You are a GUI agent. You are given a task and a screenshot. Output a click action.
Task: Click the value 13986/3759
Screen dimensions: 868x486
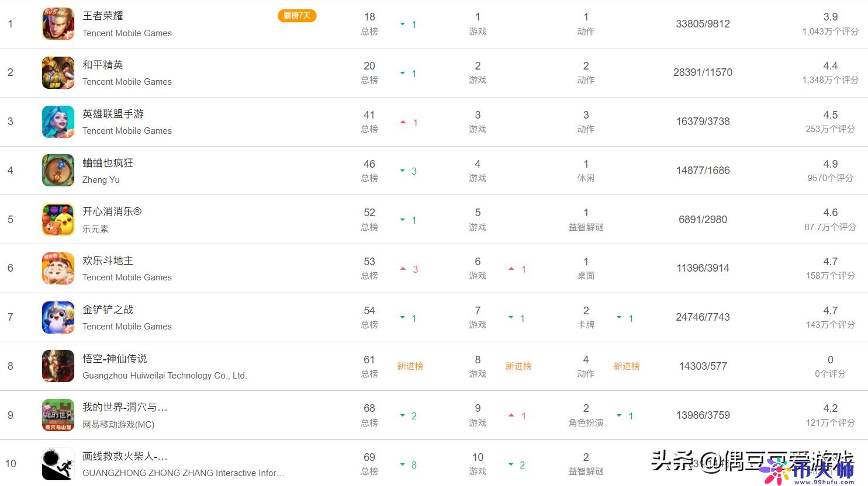[x=703, y=415]
